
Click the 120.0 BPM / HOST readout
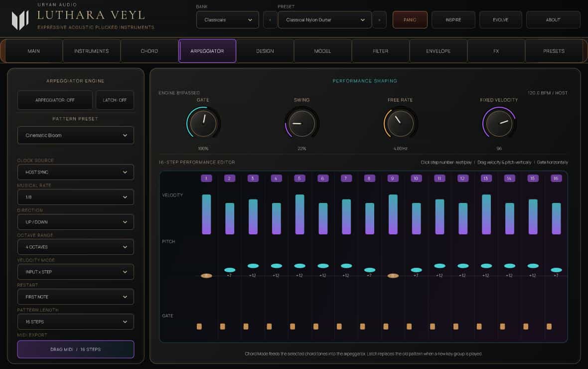pos(548,93)
